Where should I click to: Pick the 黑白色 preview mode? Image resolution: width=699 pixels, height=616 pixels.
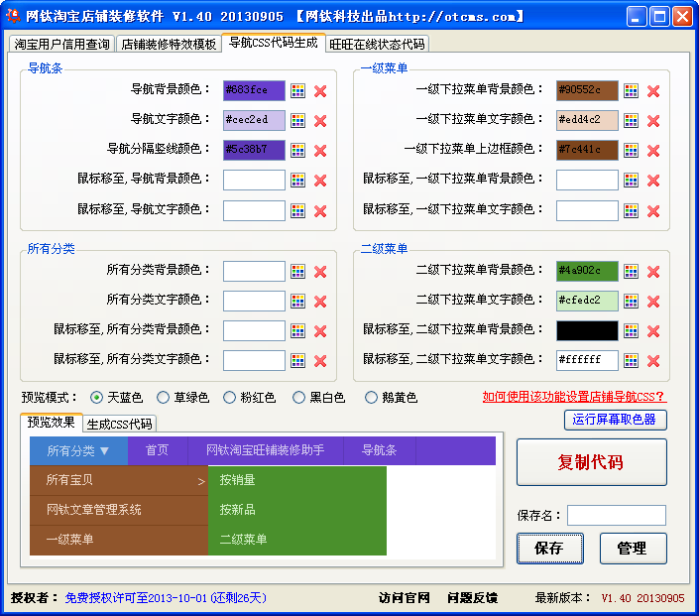coord(298,398)
